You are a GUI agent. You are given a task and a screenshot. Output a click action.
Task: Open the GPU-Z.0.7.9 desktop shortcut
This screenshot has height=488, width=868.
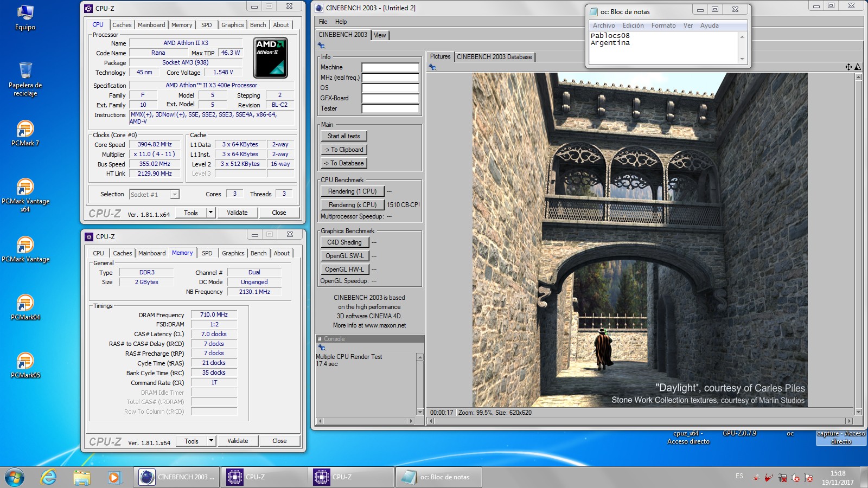(x=739, y=433)
